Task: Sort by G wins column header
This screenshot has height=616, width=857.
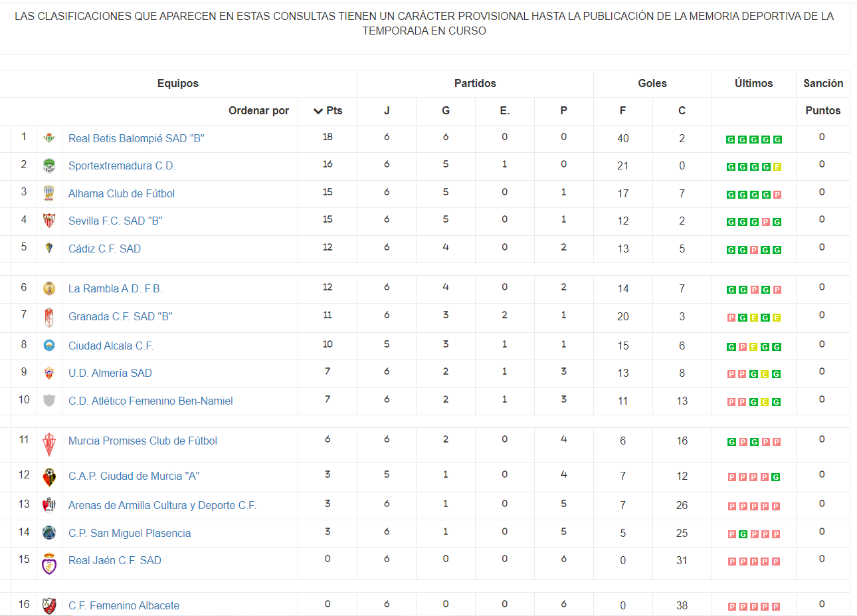Action: 446,110
